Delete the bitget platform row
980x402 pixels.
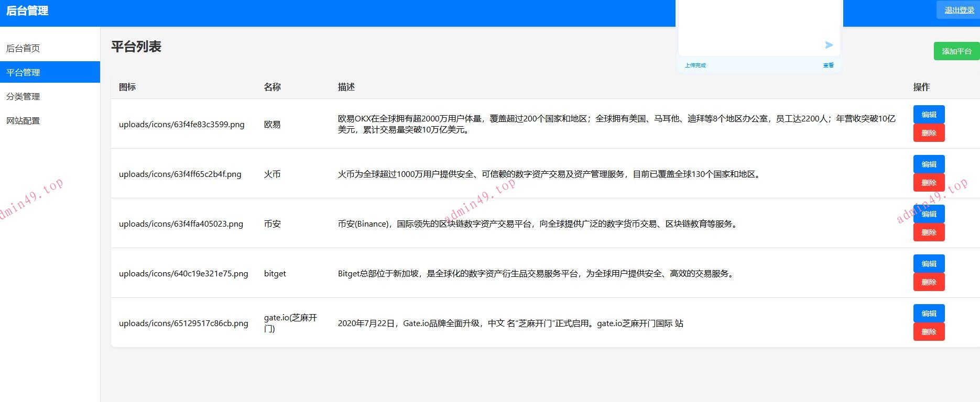929,282
